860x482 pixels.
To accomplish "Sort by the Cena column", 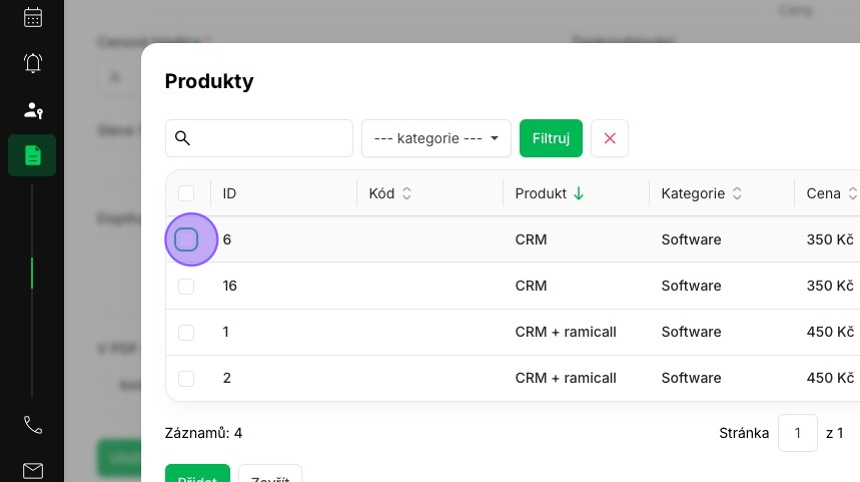I will (x=831, y=193).
